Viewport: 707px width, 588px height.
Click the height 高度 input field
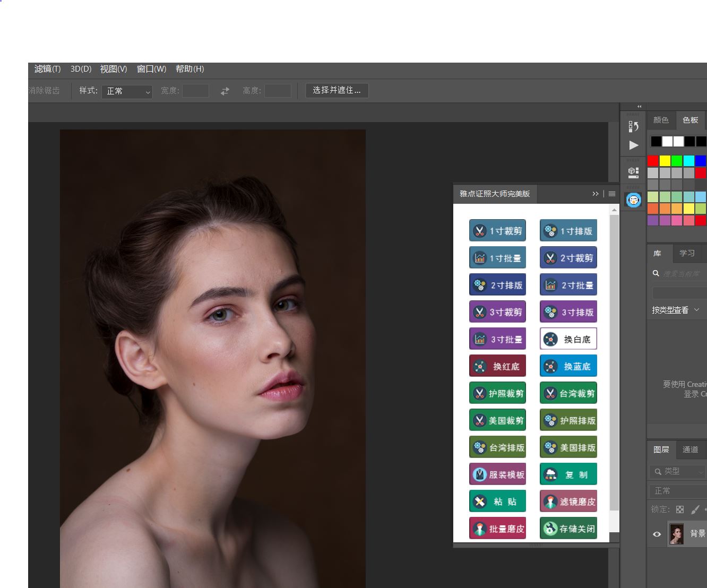pos(278,91)
